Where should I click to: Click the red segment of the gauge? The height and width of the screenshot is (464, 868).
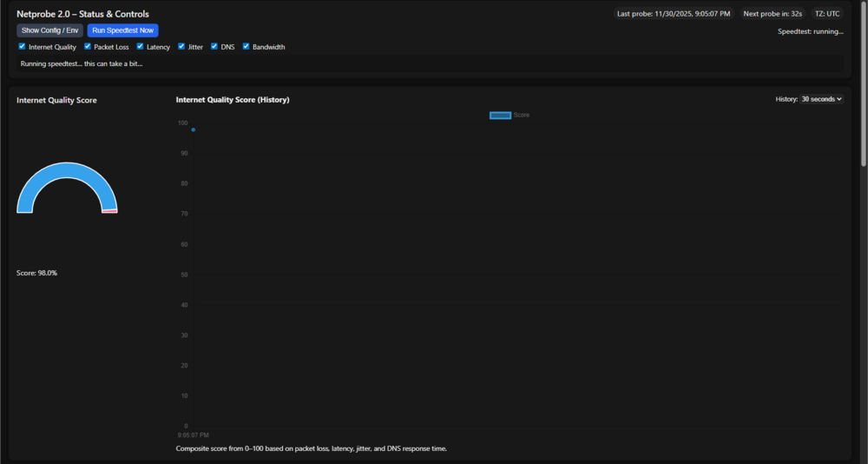109,211
